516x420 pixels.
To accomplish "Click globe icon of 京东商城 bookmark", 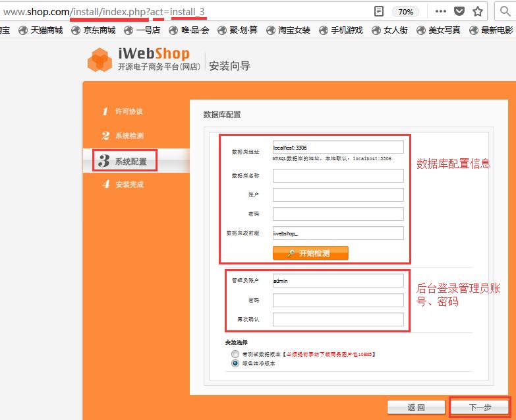I will click(x=76, y=30).
